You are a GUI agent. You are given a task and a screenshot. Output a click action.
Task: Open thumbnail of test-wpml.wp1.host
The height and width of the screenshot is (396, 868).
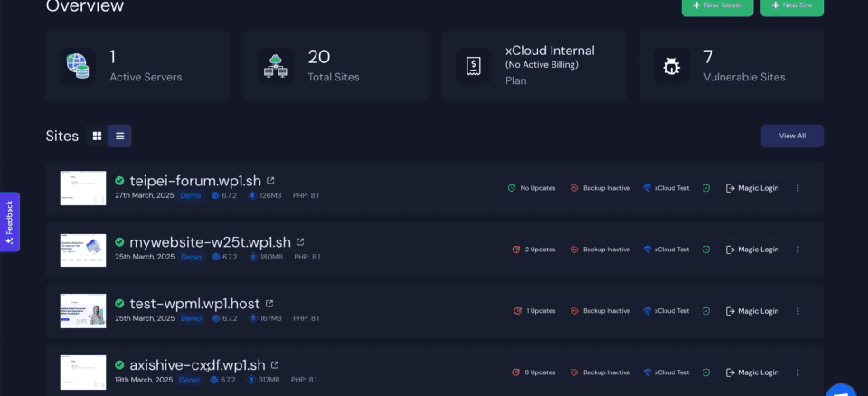[83, 311]
